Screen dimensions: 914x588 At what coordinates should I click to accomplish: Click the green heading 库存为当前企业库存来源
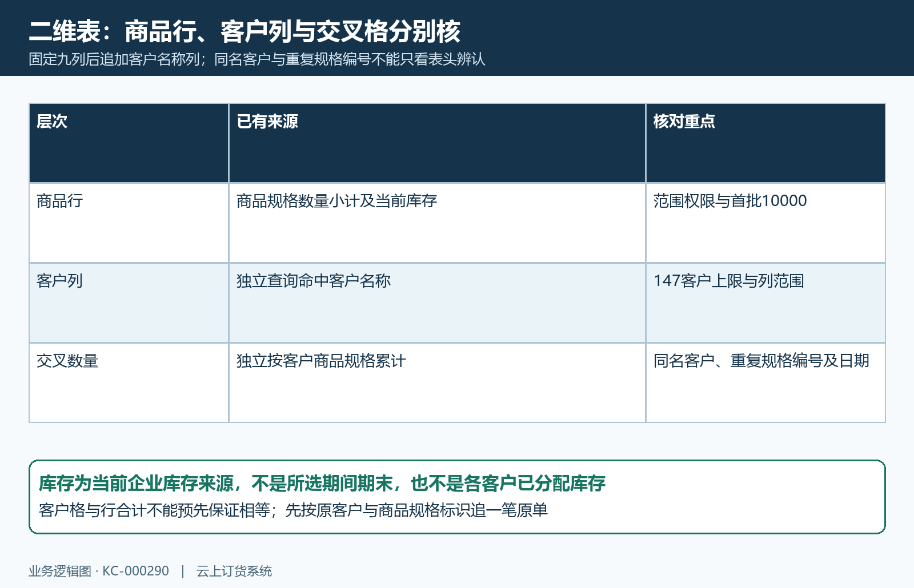pyautogui.click(x=322, y=484)
